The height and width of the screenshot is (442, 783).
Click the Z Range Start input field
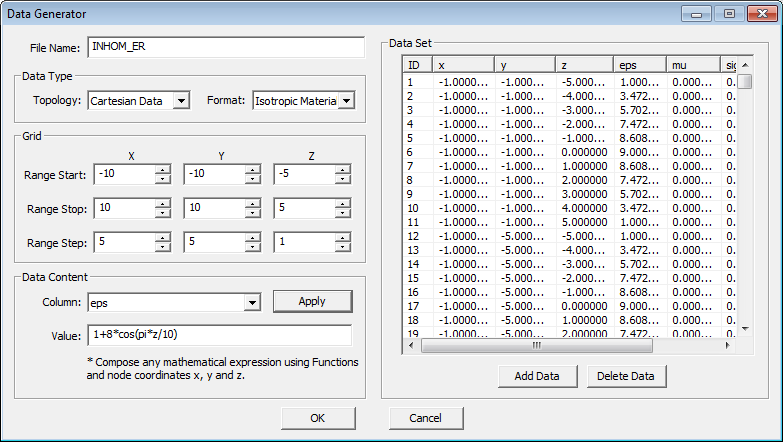(x=304, y=175)
